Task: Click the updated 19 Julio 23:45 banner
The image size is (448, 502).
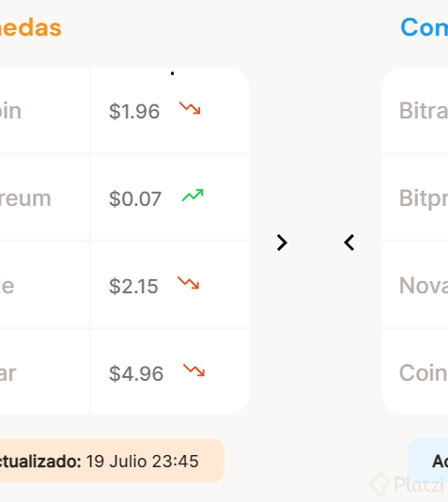Action: (112, 461)
